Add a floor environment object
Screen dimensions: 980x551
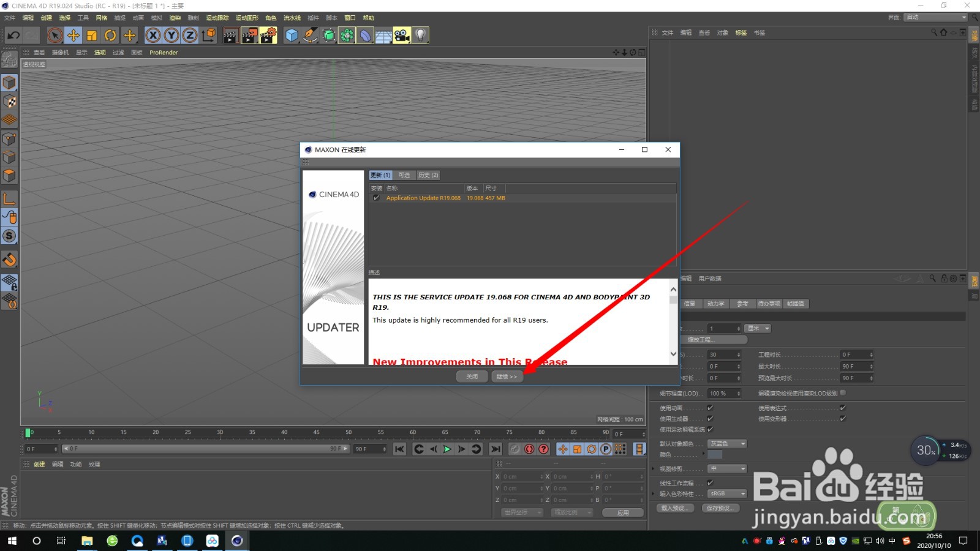(383, 36)
